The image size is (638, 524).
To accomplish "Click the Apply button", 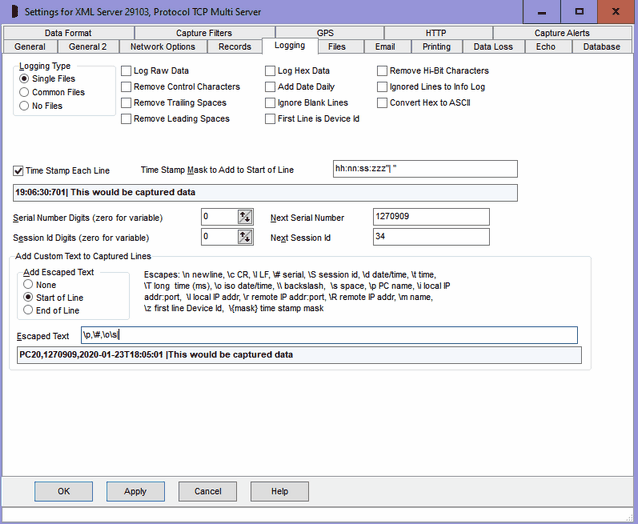I will pyautogui.click(x=135, y=491).
